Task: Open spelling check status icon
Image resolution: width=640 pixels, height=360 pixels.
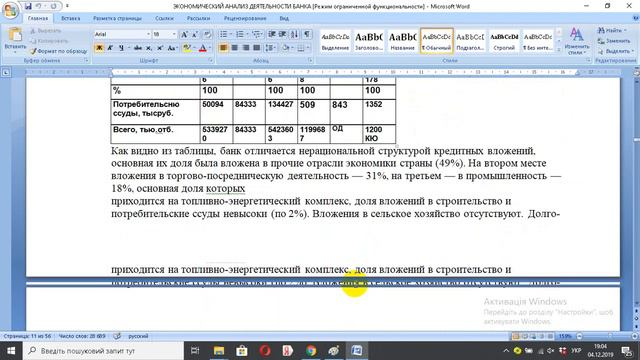Action: pos(117,336)
